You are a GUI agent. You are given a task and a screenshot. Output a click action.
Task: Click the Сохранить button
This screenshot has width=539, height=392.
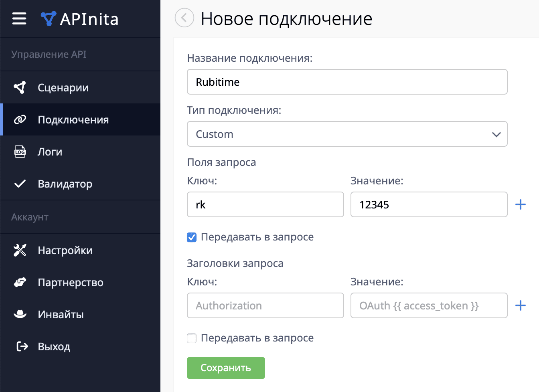(x=226, y=368)
